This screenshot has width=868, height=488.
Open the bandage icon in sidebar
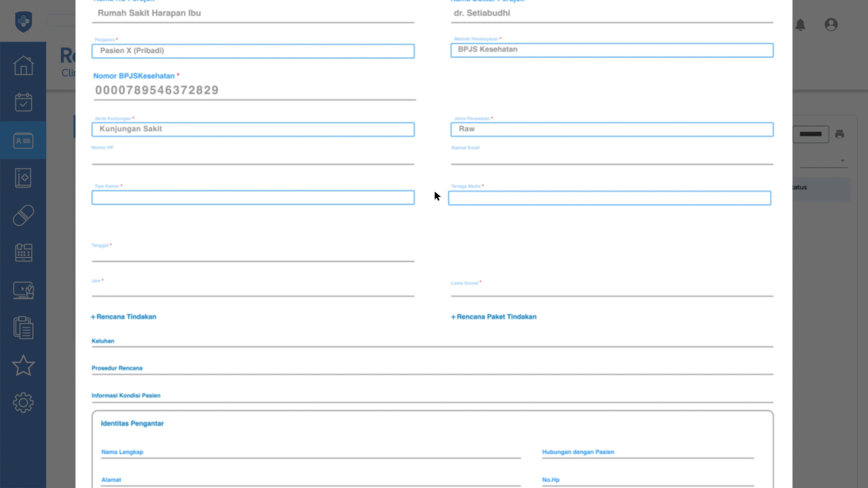23,215
